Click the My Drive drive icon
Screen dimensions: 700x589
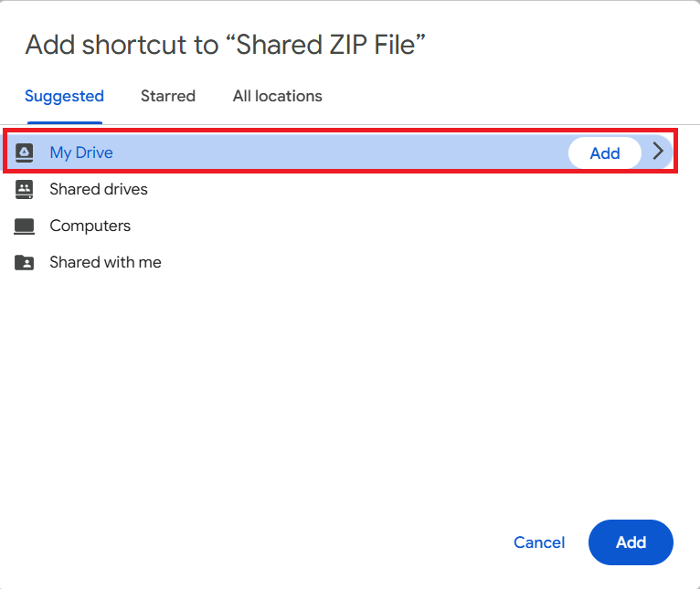25,153
